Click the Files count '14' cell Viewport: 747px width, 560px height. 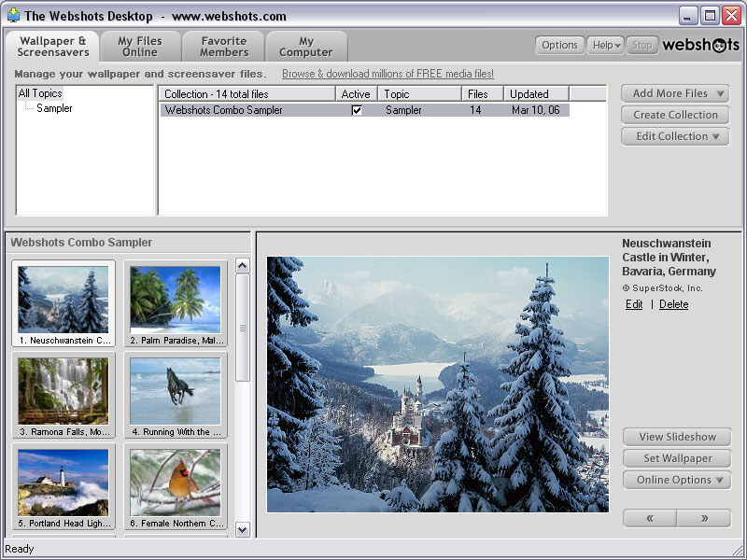(x=475, y=110)
